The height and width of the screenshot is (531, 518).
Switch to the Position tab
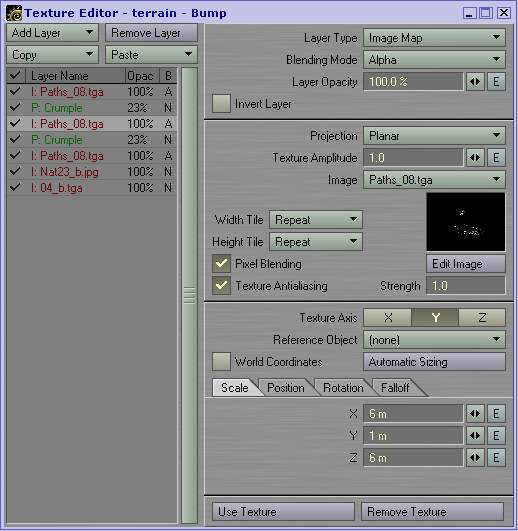(285, 388)
